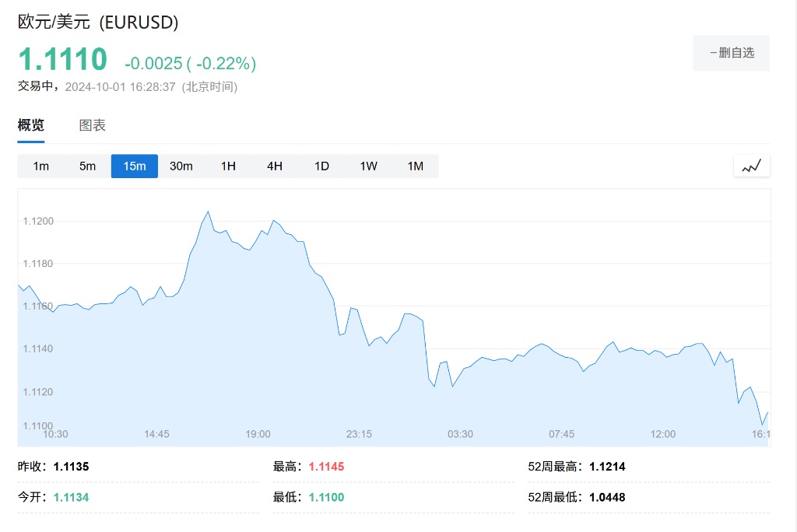Switch to the 1H interval
Viewport: 797px width, 532px height.
tap(228, 166)
